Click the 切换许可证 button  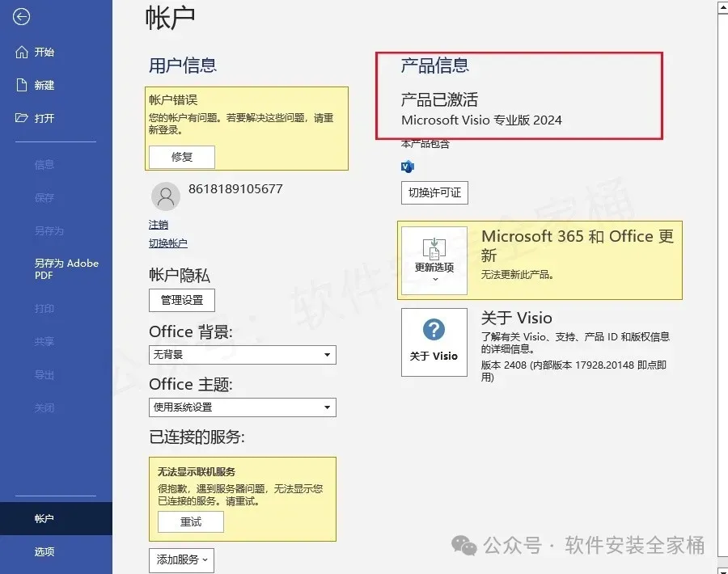pos(434,192)
